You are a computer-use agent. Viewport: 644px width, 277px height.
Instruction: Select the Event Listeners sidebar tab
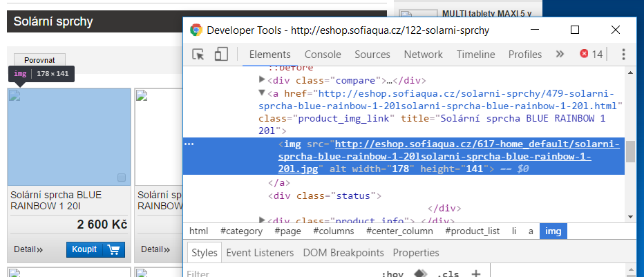click(x=260, y=252)
